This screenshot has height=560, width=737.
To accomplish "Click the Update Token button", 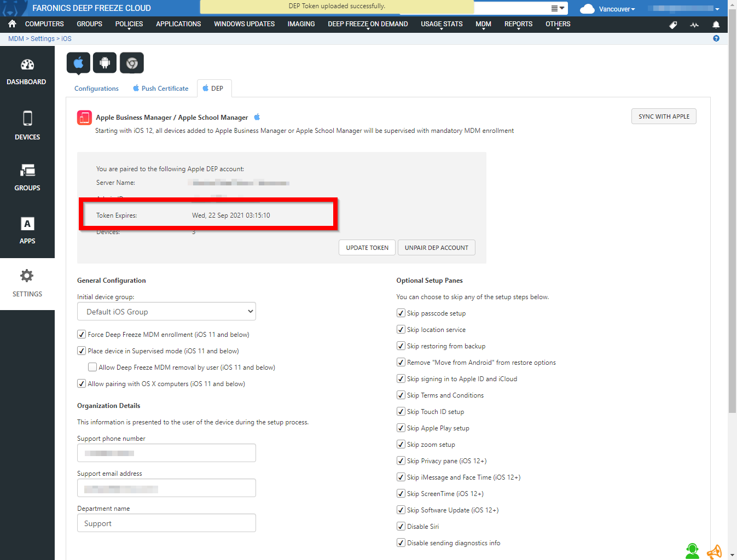I will (367, 248).
